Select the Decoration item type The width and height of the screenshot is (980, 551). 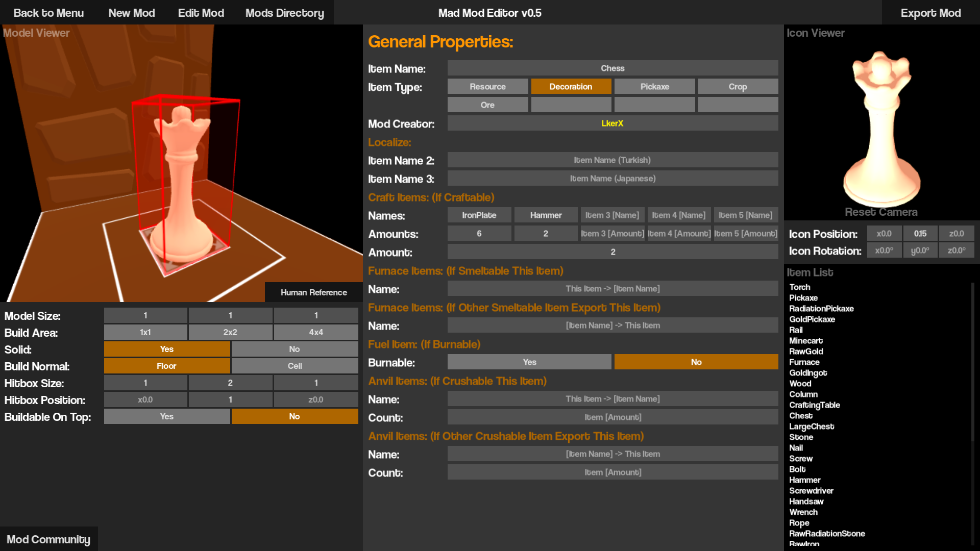(571, 87)
